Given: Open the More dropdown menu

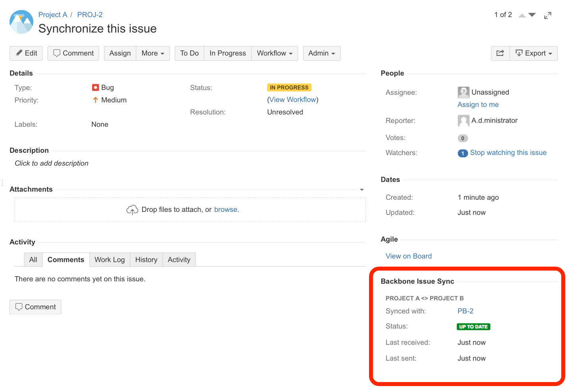Looking at the screenshot, I should point(153,53).
